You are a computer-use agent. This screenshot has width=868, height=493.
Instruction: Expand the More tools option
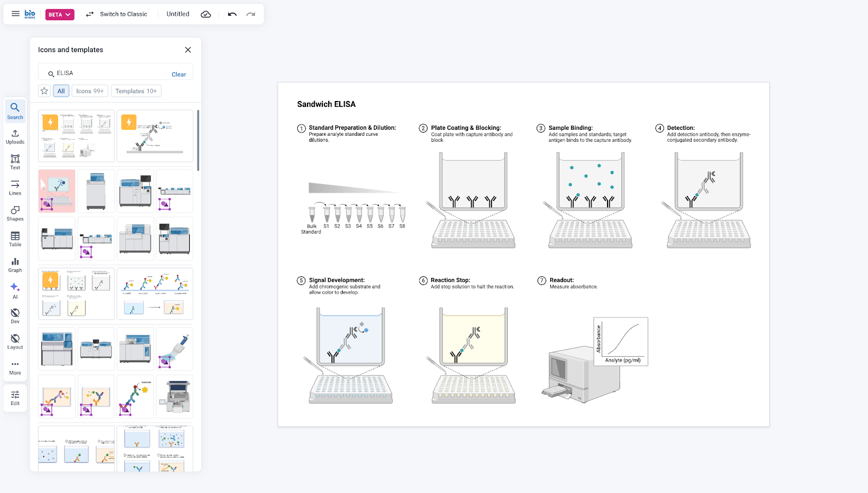pos(15,368)
